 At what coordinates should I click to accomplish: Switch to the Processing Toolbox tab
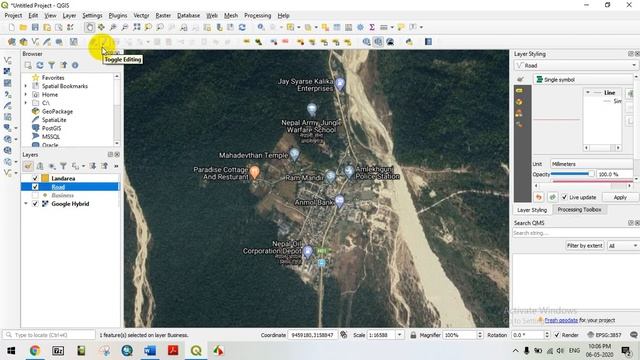click(x=579, y=210)
